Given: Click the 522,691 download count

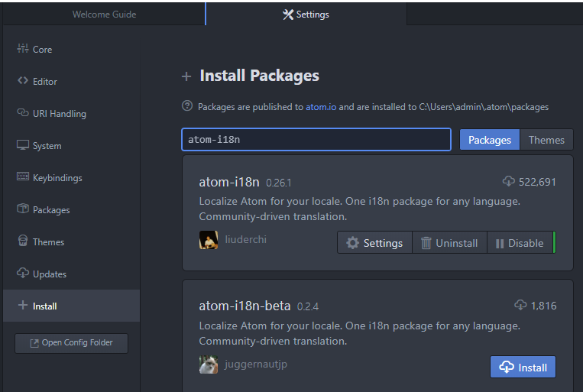Looking at the screenshot, I should tap(537, 182).
